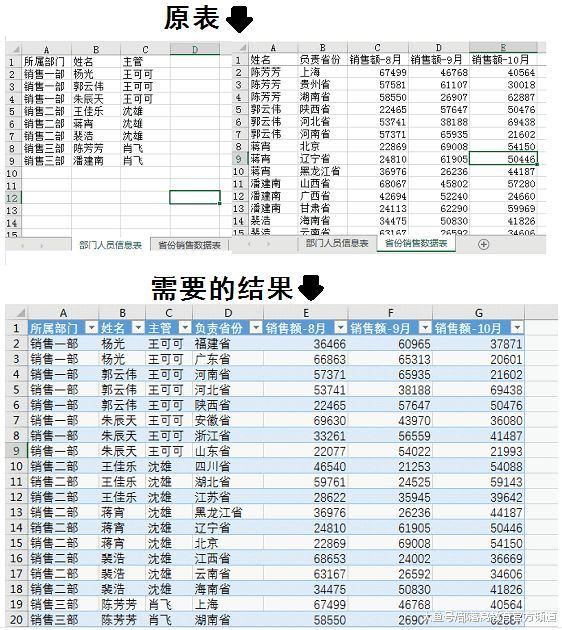Select column G header in result table
Screen dimensions: 562x630
click(x=478, y=313)
